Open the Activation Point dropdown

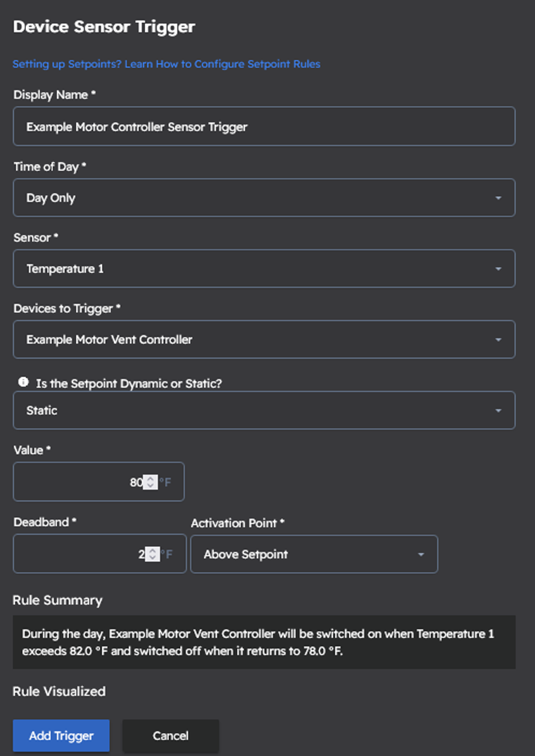pos(314,555)
